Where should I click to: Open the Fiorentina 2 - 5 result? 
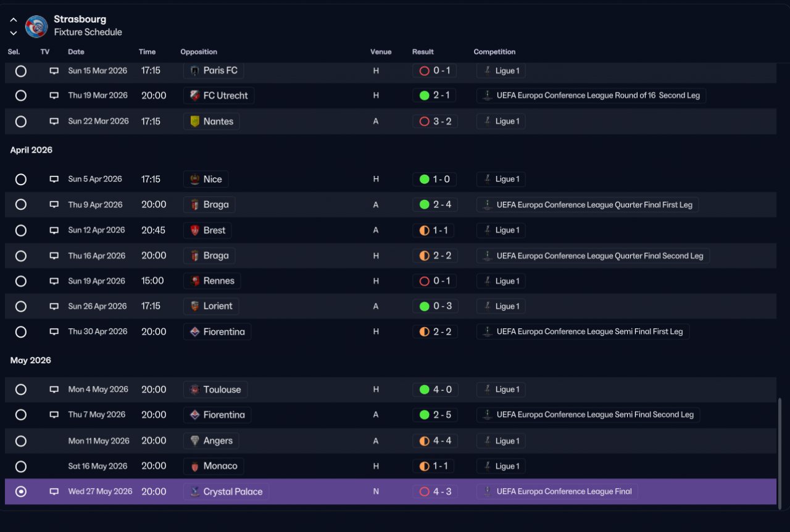(x=435, y=415)
